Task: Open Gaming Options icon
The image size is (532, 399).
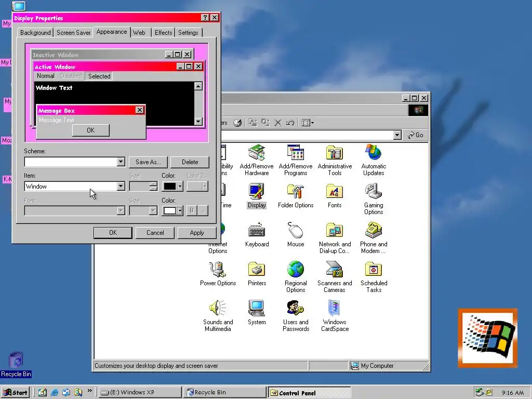Action: (x=374, y=199)
